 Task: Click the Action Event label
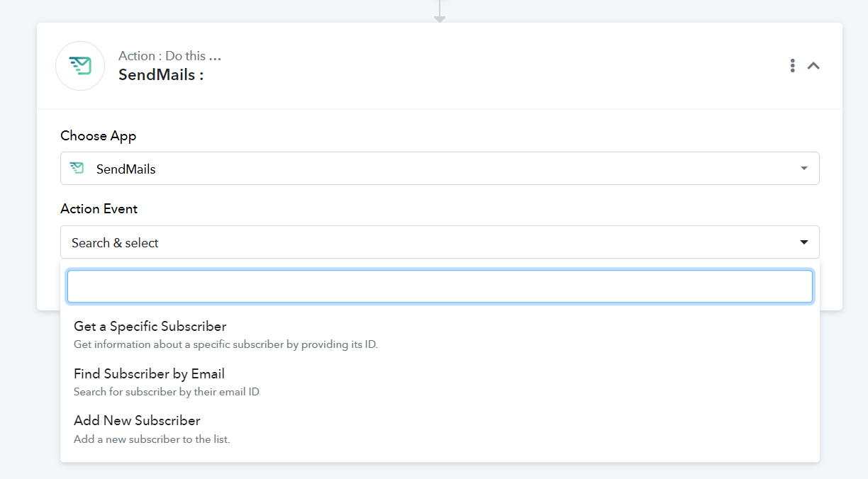[99, 209]
